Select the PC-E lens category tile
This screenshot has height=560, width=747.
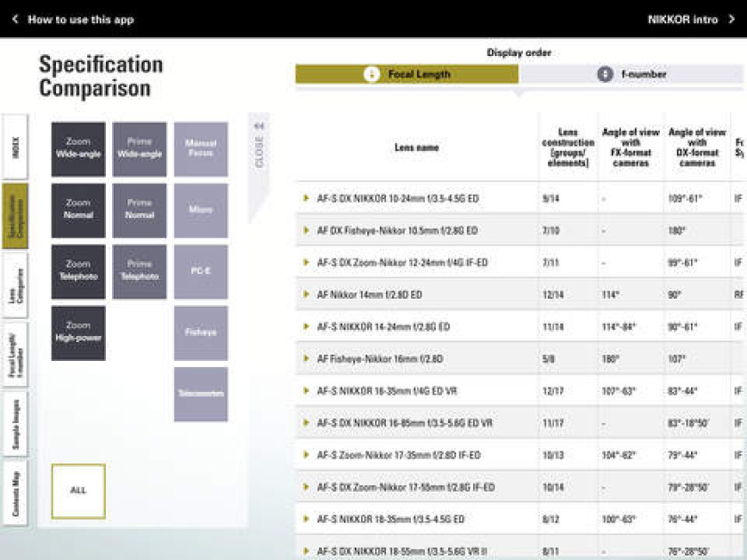(x=201, y=272)
